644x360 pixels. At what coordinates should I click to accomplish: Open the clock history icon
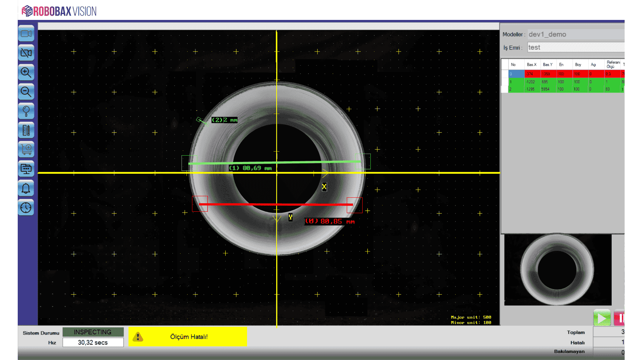coord(26,208)
